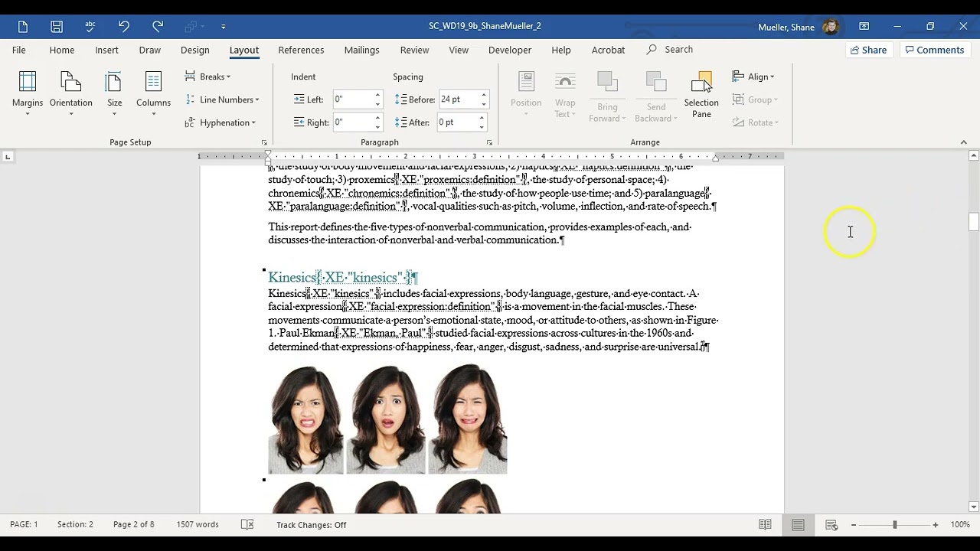Open the page Size options
Viewport: 980px width, 551px height.
[114, 95]
